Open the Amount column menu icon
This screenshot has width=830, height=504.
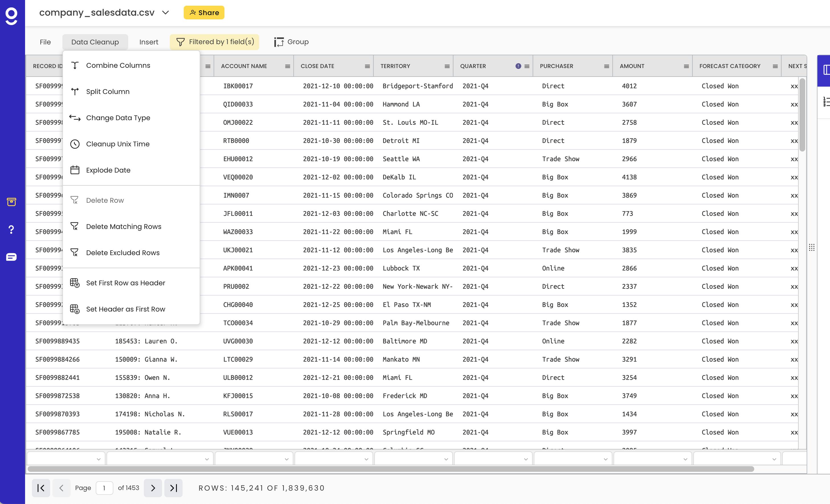(x=686, y=66)
